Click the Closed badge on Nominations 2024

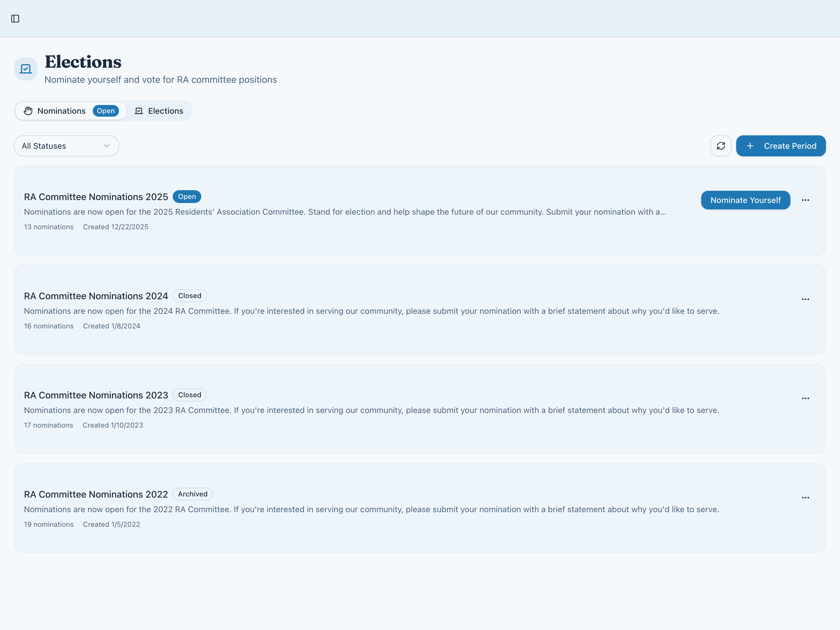(190, 296)
